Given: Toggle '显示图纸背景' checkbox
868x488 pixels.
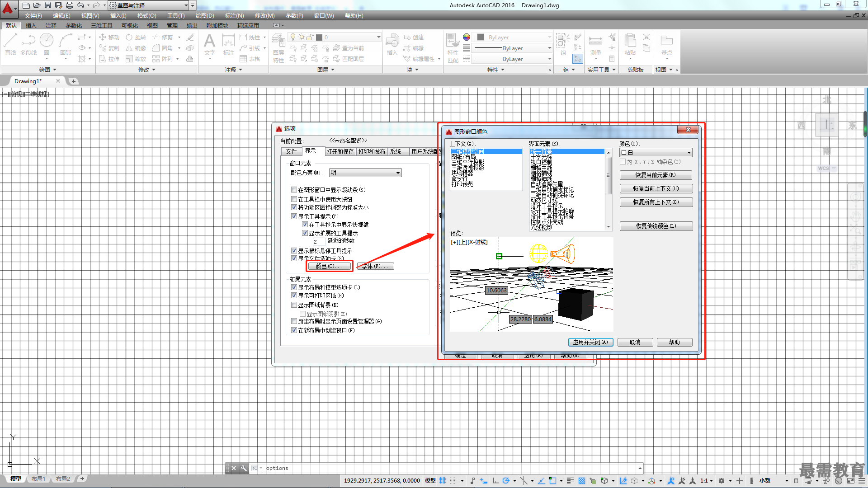Looking at the screenshot, I should [294, 305].
